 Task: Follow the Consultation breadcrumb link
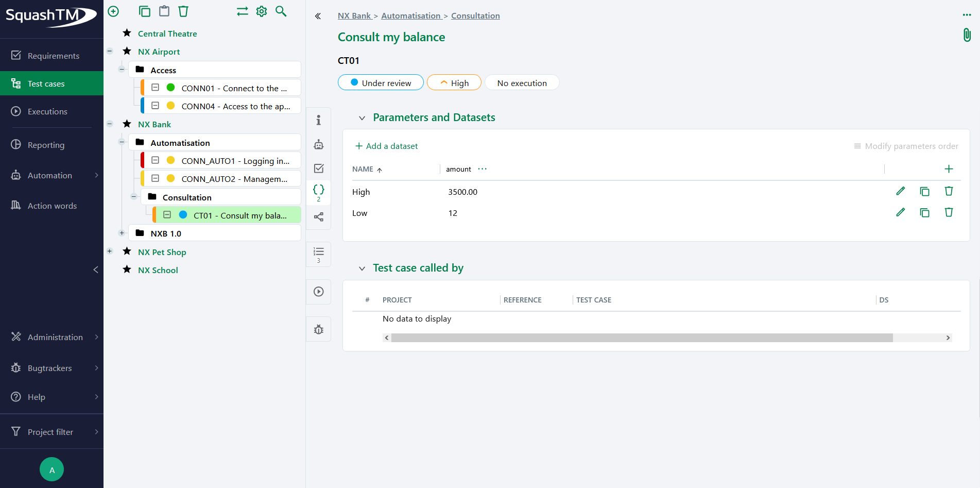[x=475, y=16]
